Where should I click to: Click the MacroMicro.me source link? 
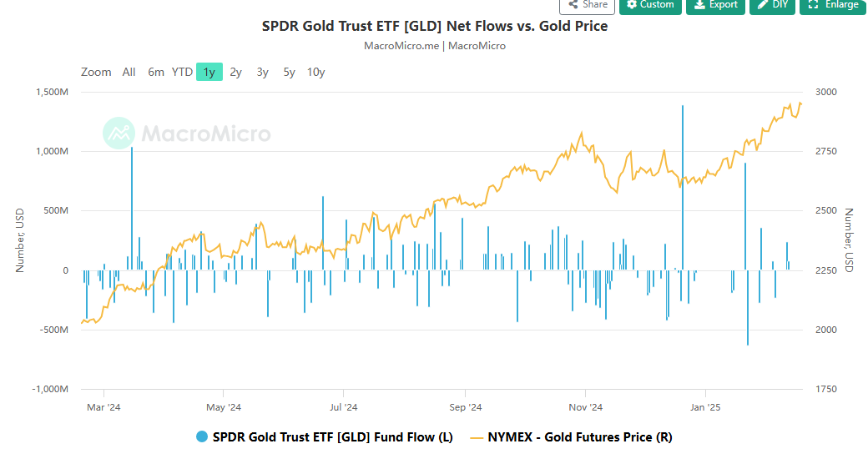[401, 46]
